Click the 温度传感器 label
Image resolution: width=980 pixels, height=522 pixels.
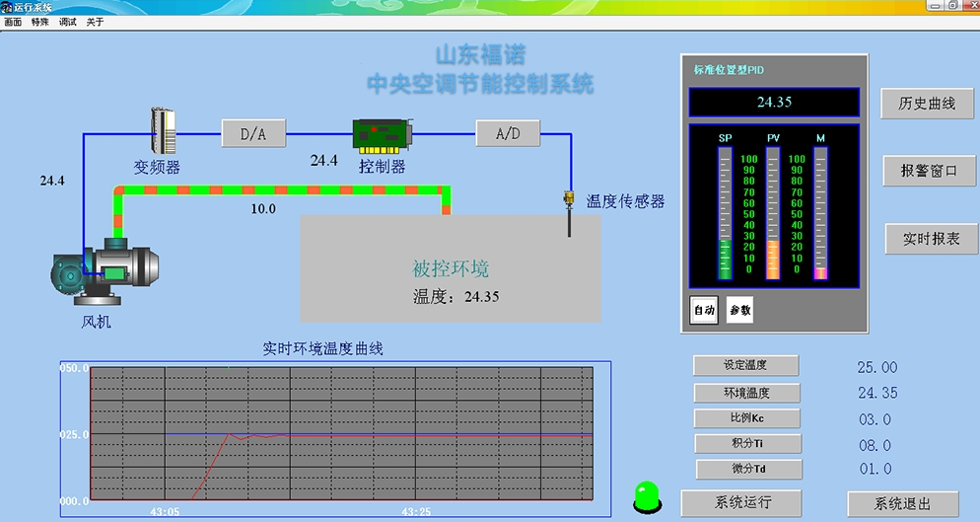[625, 201]
